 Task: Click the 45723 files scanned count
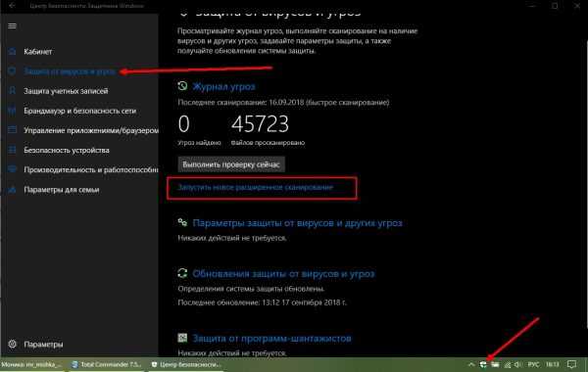click(x=260, y=124)
